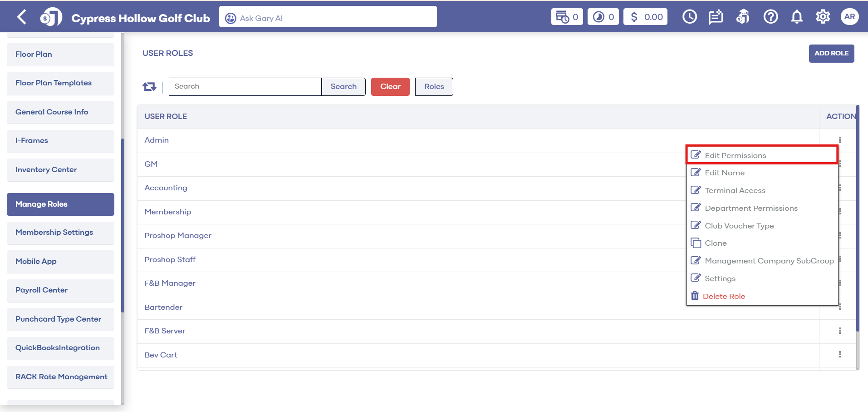868x412 pixels.
Task: Click the golfer icon in top bar
Action: tap(743, 17)
